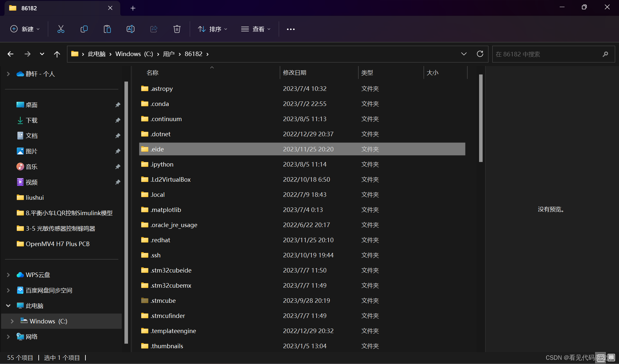619x364 pixels.
Task: Click 用户 in the breadcrumb path
Action: click(x=169, y=54)
